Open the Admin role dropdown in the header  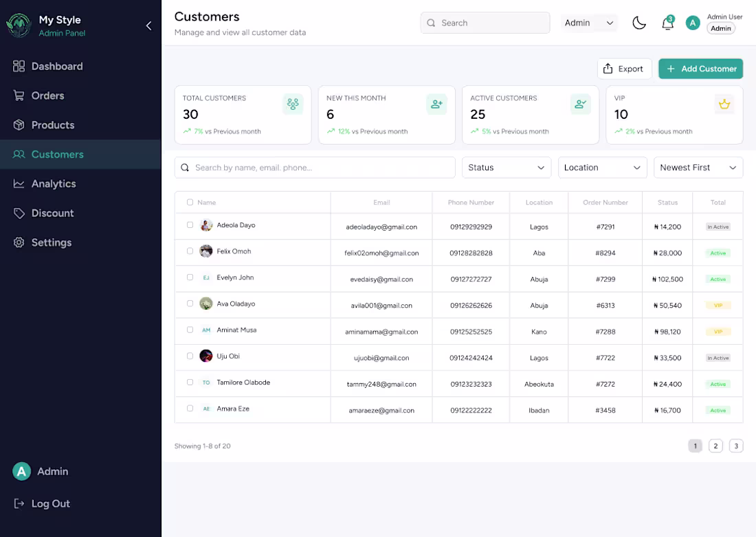point(589,23)
